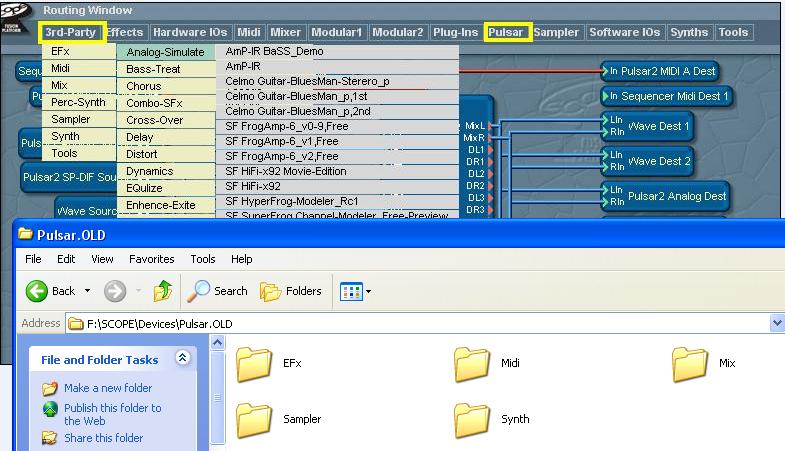This screenshot has width=785, height=451.
Task: Select Cross-Over submenu entry
Action: 166,120
